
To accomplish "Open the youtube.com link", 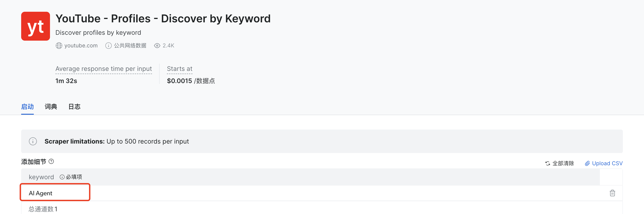I will (81, 46).
